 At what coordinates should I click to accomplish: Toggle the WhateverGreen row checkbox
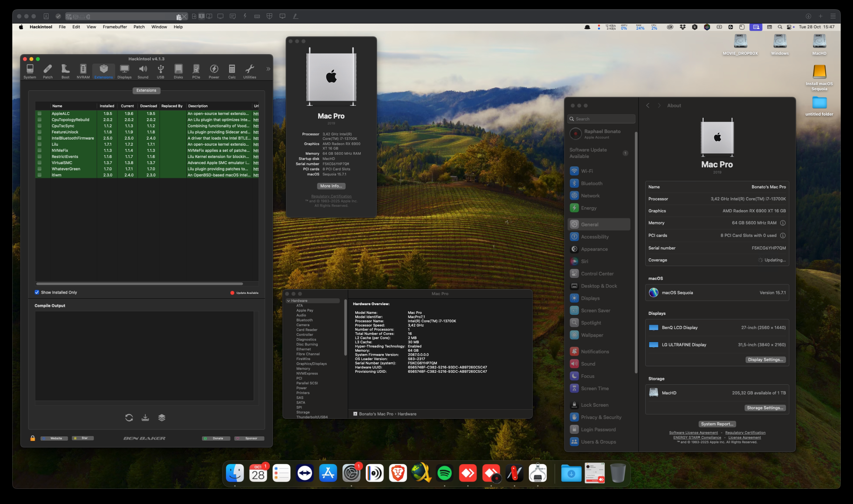tap(39, 169)
